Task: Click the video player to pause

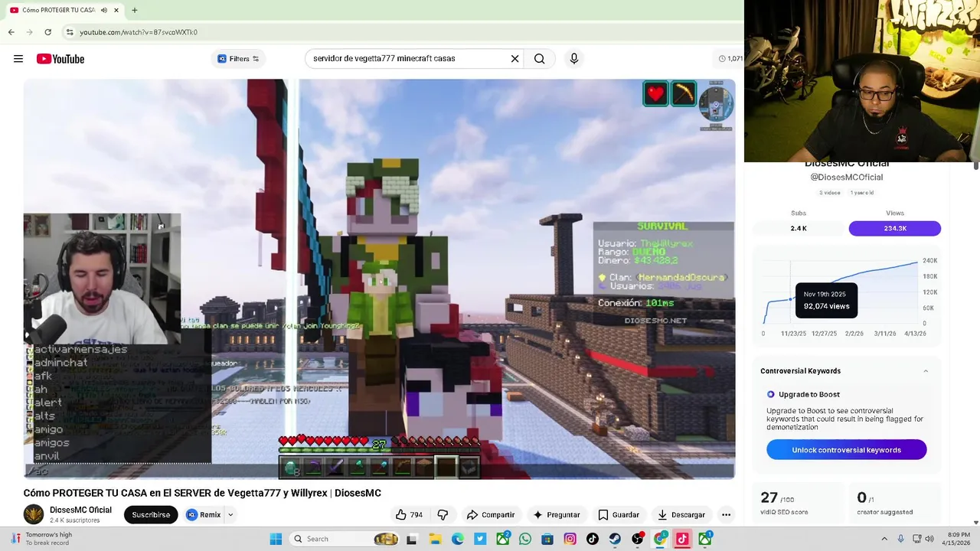Action: [379, 279]
